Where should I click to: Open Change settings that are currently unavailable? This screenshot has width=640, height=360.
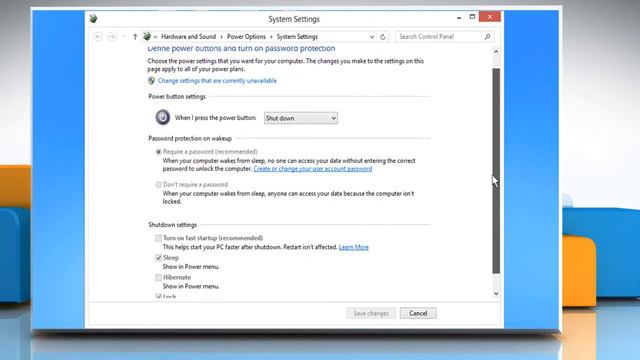tap(217, 81)
